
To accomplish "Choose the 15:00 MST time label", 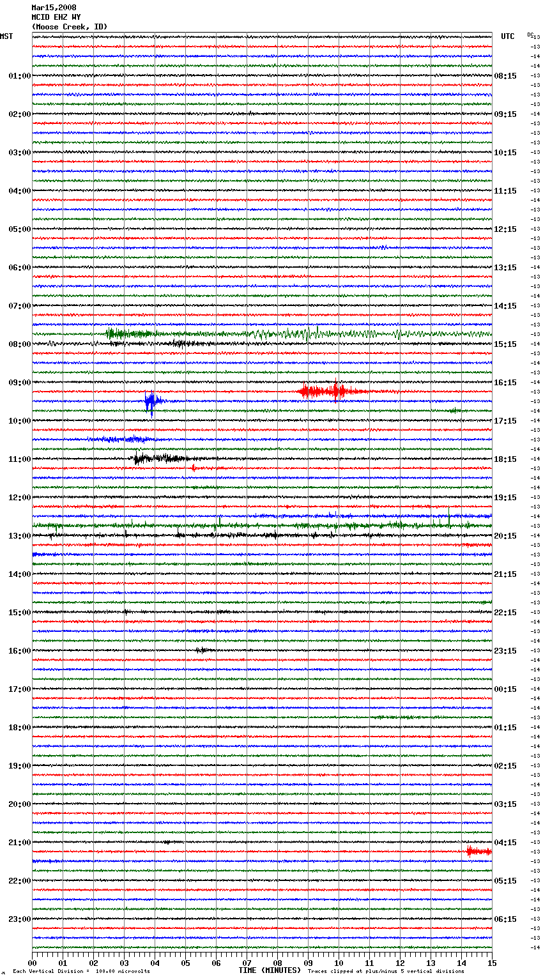I will [19, 613].
